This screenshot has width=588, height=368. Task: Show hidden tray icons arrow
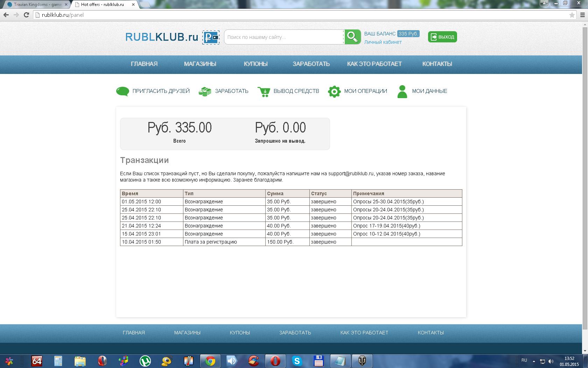click(x=534, y=361)
